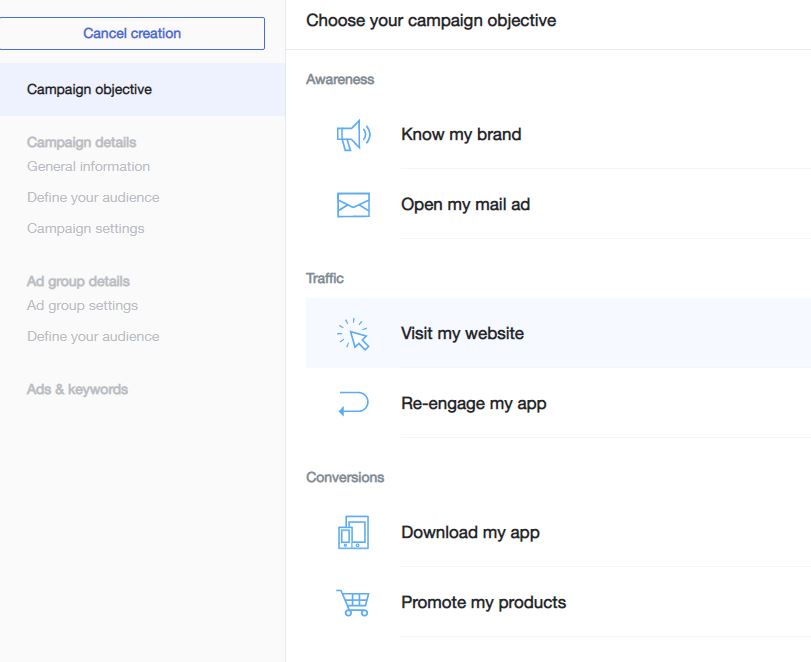The height and width of the screenshot is (662, 811).
Task: Select the Campaign objective step in sidebar
Action: pyautogui.click(x=142, y=89)
